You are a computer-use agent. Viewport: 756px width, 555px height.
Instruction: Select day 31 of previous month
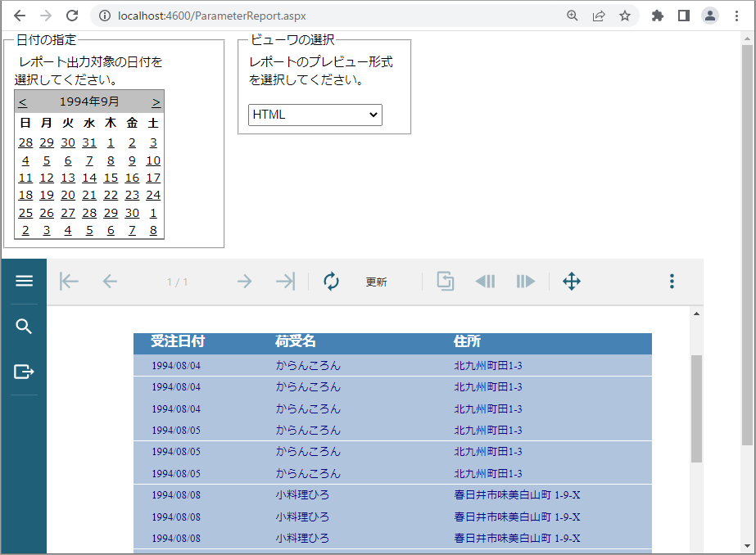[89, 142]
